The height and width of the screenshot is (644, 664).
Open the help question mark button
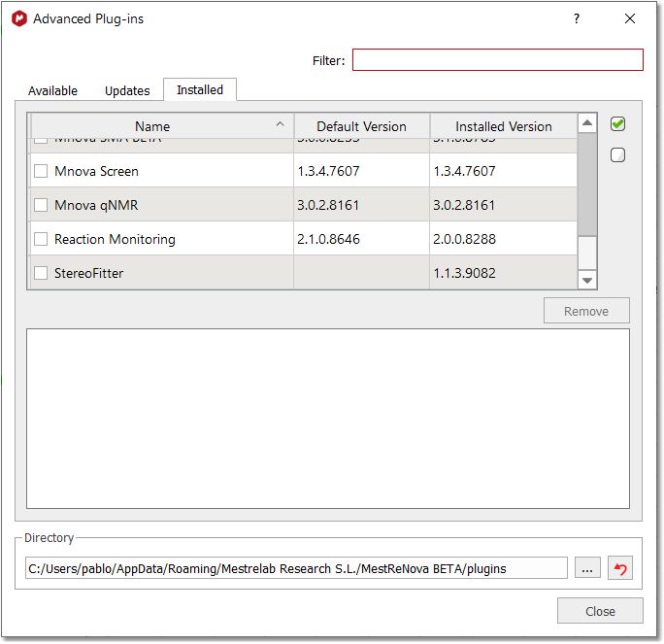[x=577, y=18]
